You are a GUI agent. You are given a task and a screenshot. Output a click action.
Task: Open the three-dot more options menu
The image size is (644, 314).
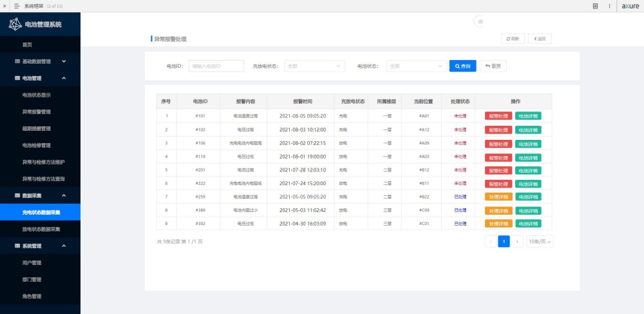coord(609,6)
